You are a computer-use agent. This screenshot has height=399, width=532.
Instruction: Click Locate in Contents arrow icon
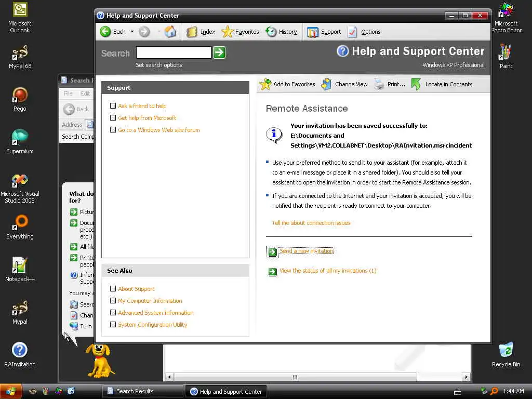(416, 84)
